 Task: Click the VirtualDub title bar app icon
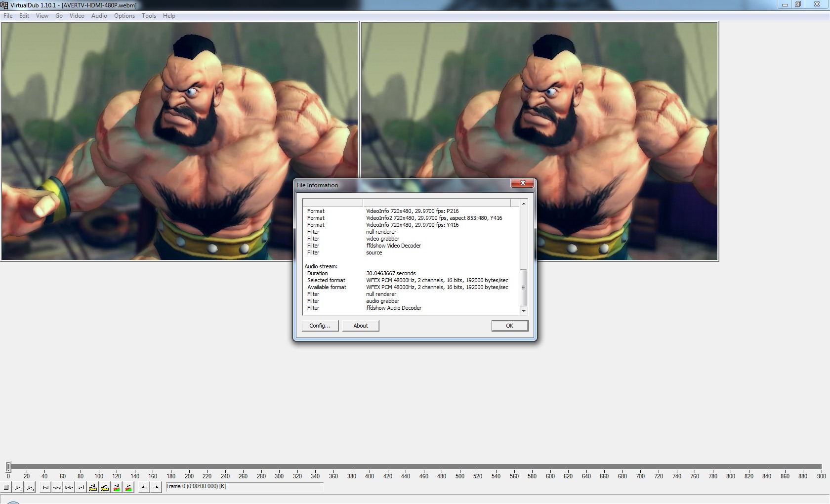4,5
